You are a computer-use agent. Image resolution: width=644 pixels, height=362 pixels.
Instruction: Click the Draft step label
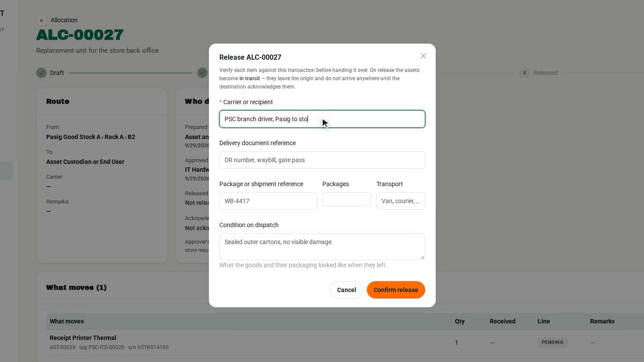click(x=57, y=73)
